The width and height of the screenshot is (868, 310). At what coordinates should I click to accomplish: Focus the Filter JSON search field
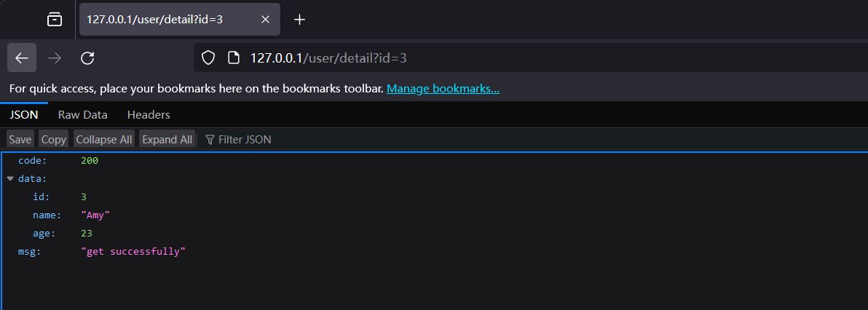click(245, 139)
